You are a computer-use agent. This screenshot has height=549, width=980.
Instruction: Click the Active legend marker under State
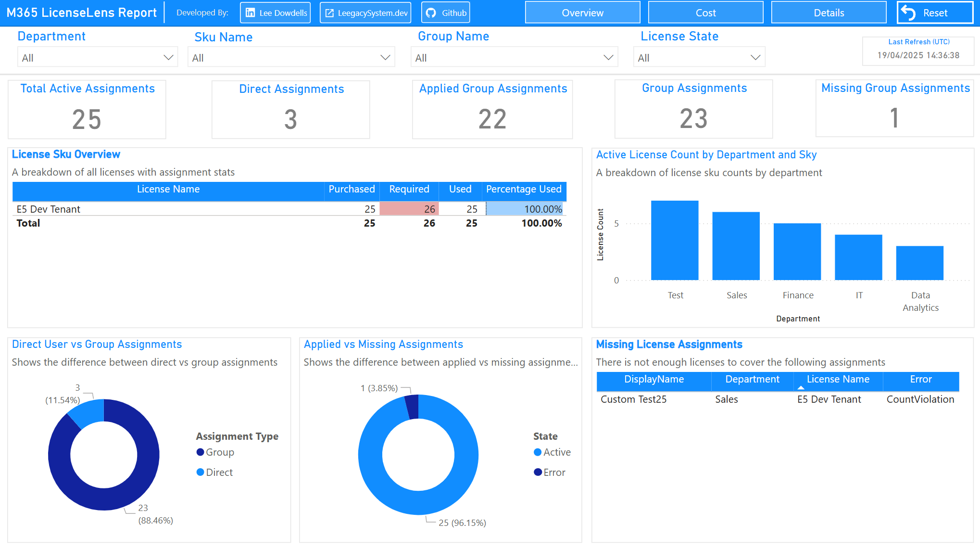tap(538, 452)
